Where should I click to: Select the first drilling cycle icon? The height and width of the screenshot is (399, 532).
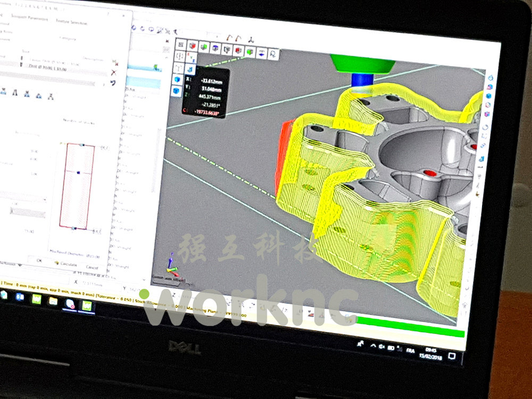click(x=4, y=92)
